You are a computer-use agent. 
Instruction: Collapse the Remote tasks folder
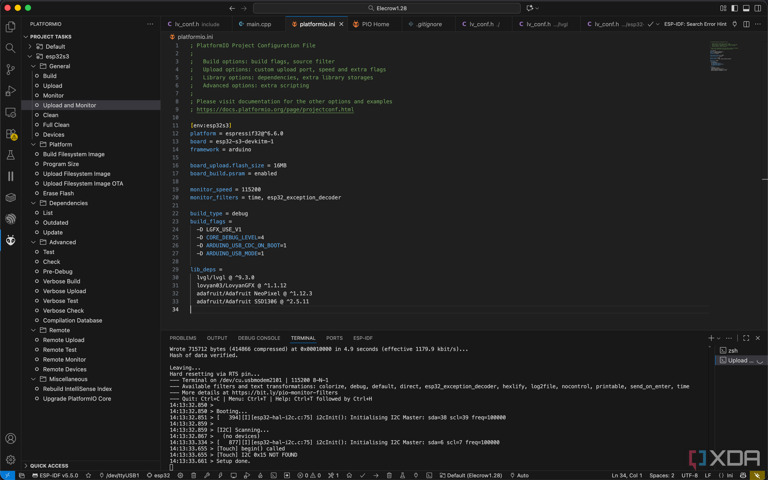point(33,330)
